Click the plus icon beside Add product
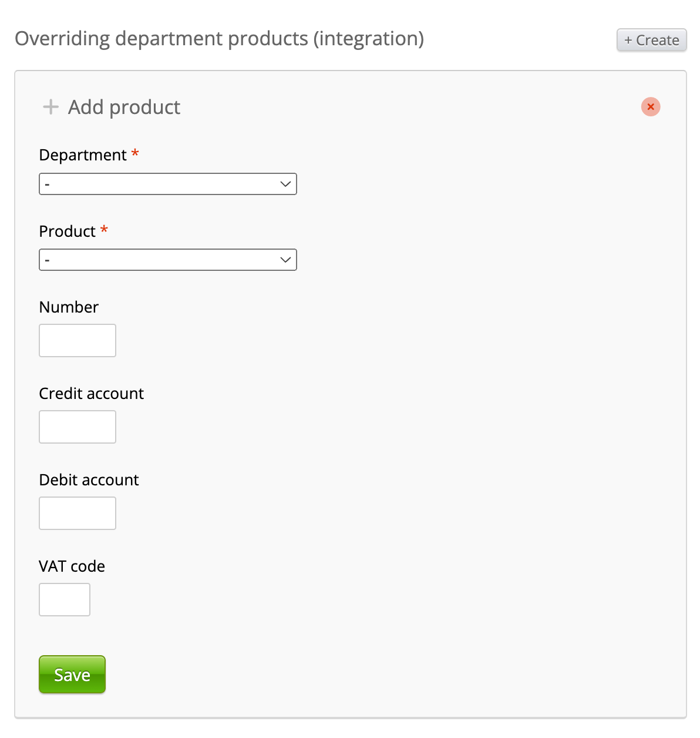Viewport: 700px width, 738px height. click(51, 107)
